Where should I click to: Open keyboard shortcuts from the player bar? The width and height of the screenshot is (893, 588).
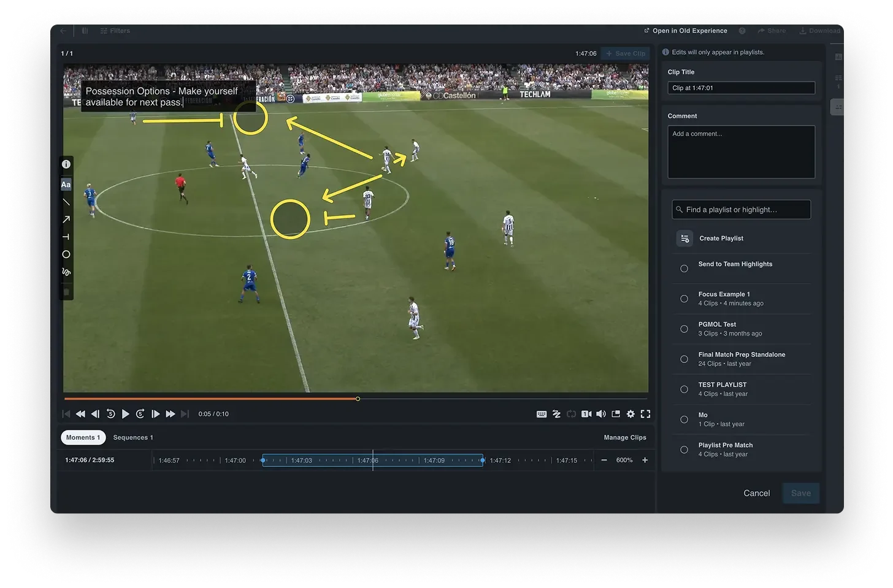click(x=542, y=414)
